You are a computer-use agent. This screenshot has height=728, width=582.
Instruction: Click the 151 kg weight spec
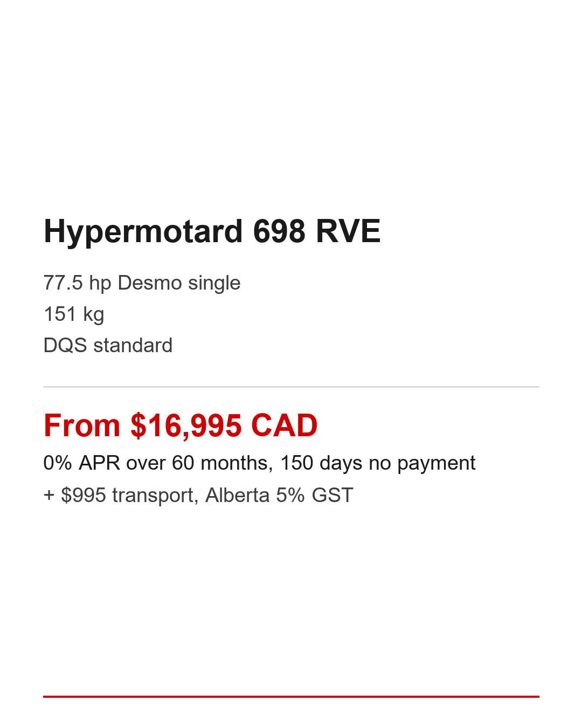74,314
